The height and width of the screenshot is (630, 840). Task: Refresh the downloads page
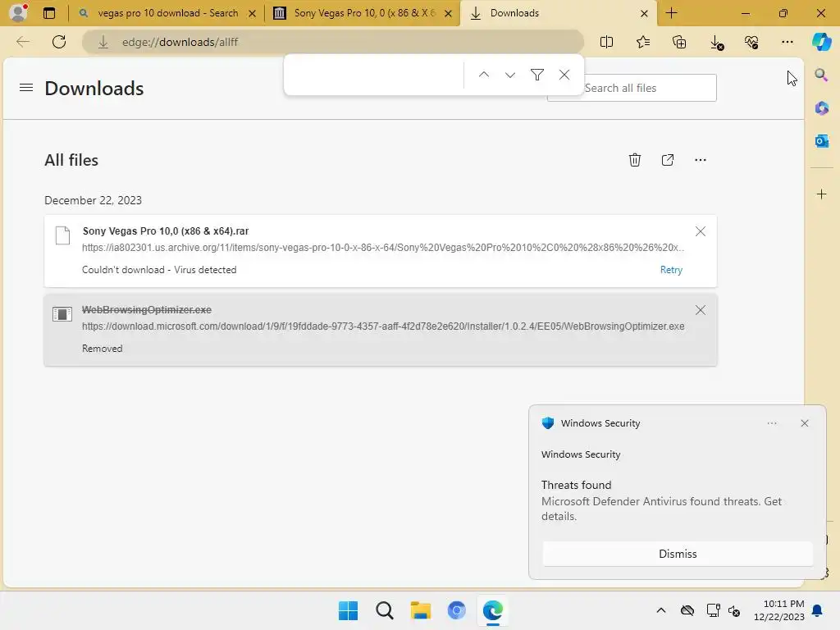[59, 42]
